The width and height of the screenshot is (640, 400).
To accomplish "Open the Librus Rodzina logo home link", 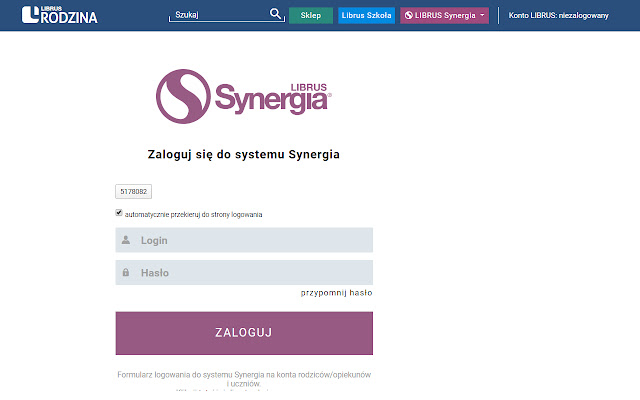I will [60, 15].
